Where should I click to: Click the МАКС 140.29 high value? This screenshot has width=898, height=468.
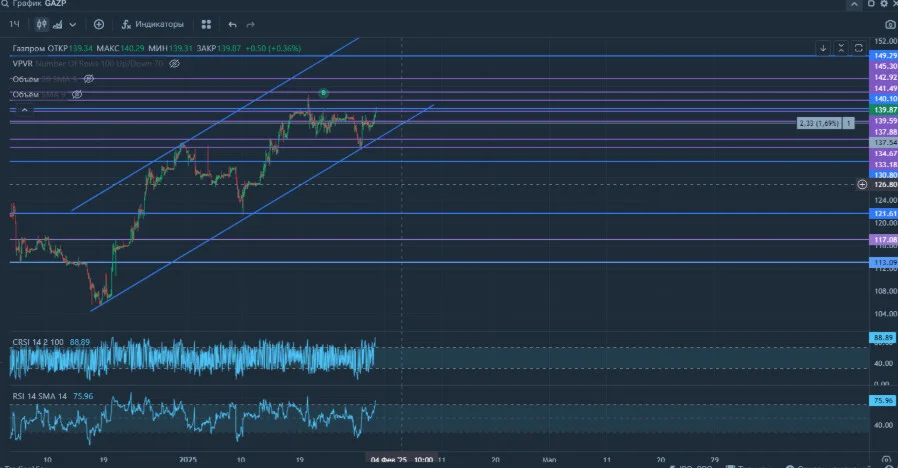pyautogui.click(x=120, y=48)
